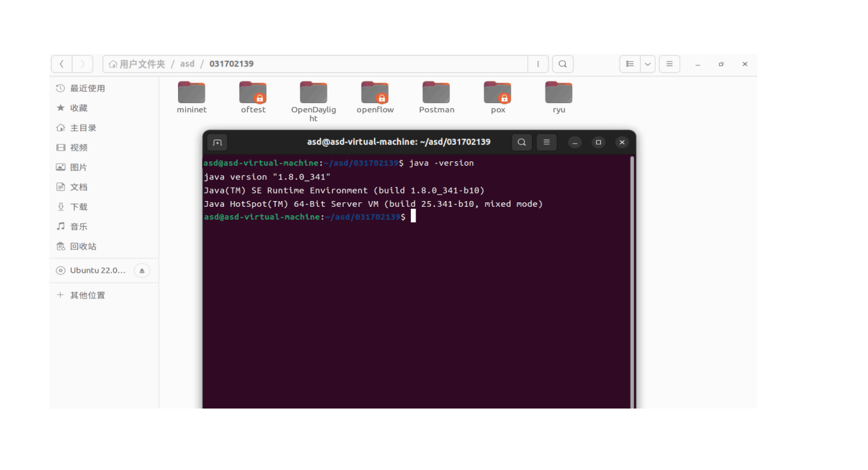Select 收藏 starred in sidebar

pyautogui.click(x=104, y=108)
